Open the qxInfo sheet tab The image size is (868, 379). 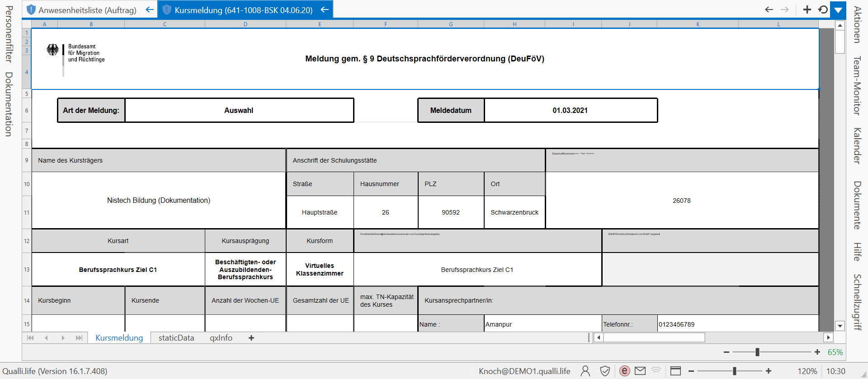coord(221,338)
